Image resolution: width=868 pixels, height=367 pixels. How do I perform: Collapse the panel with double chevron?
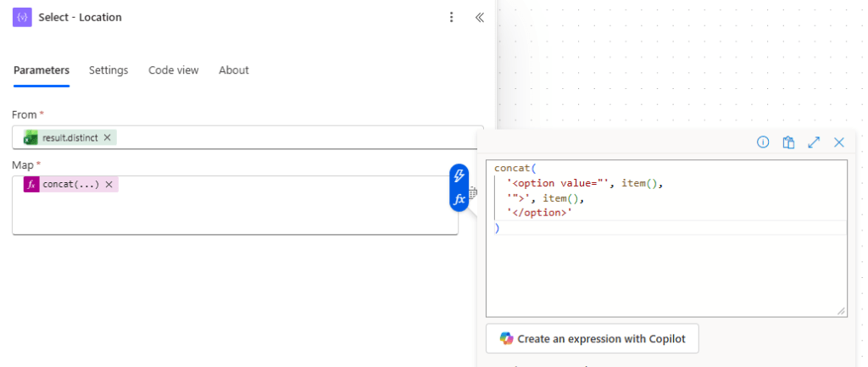click(480, 17)
